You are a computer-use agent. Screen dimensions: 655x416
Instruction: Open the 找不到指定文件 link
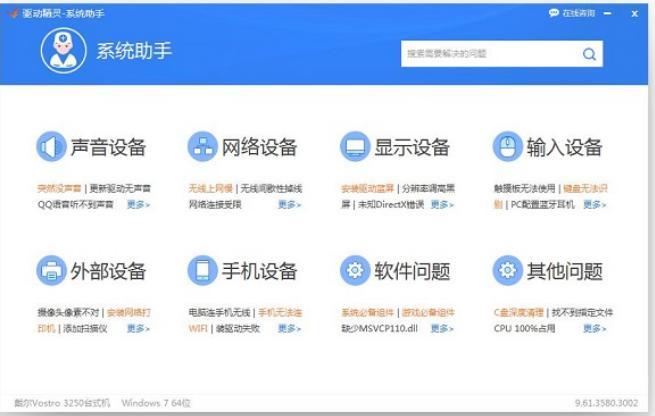[x=582, y=312]
